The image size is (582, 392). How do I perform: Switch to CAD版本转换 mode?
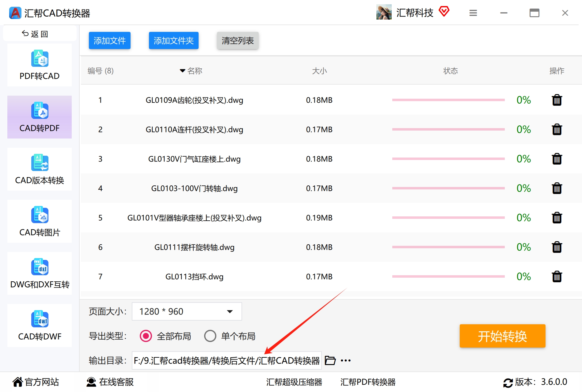coord(40,169)
